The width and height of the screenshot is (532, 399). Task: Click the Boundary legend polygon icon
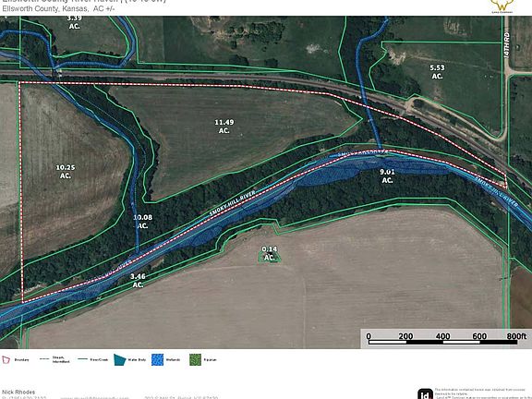coord(6,360)
